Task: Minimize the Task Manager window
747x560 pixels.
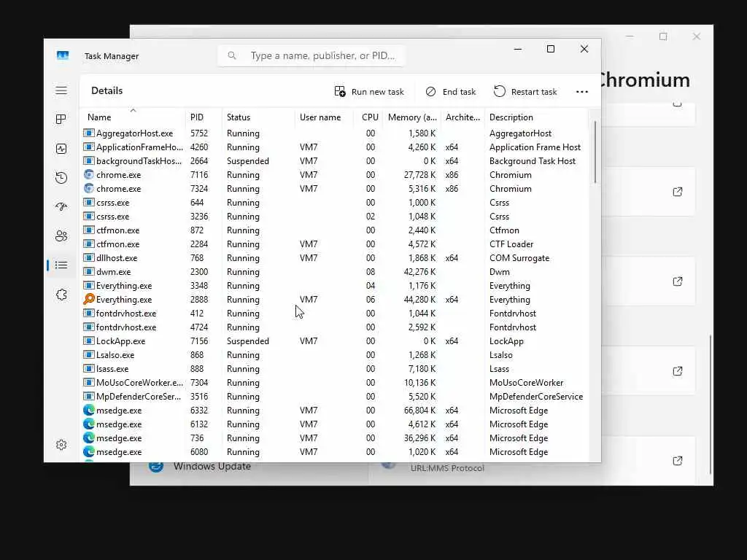Action: tap(518, 49)
